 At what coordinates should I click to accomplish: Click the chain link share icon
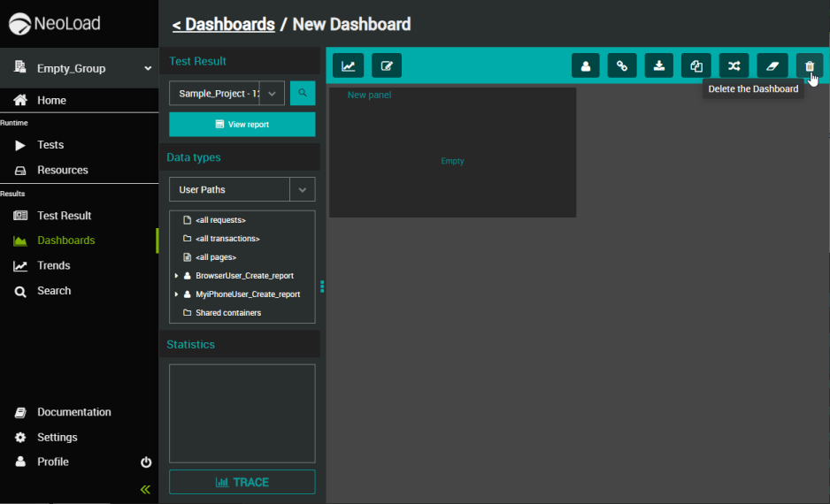(x=622, y=65)
